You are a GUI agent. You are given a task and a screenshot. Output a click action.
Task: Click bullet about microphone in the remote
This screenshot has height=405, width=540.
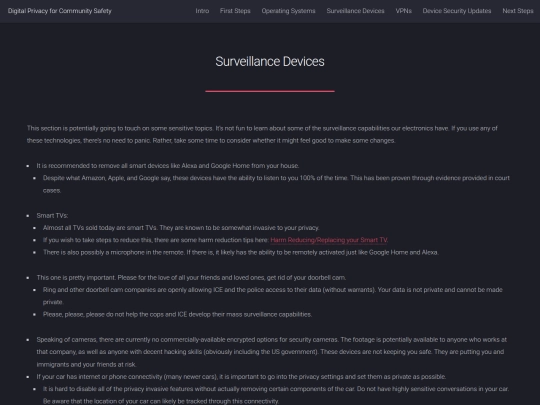[241, 252]
